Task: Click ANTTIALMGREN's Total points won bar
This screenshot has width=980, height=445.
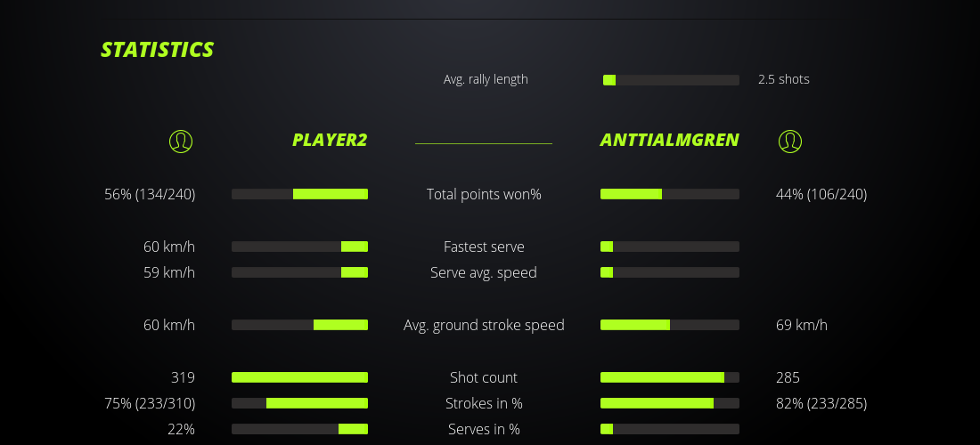Action: (x=669, y=194)
